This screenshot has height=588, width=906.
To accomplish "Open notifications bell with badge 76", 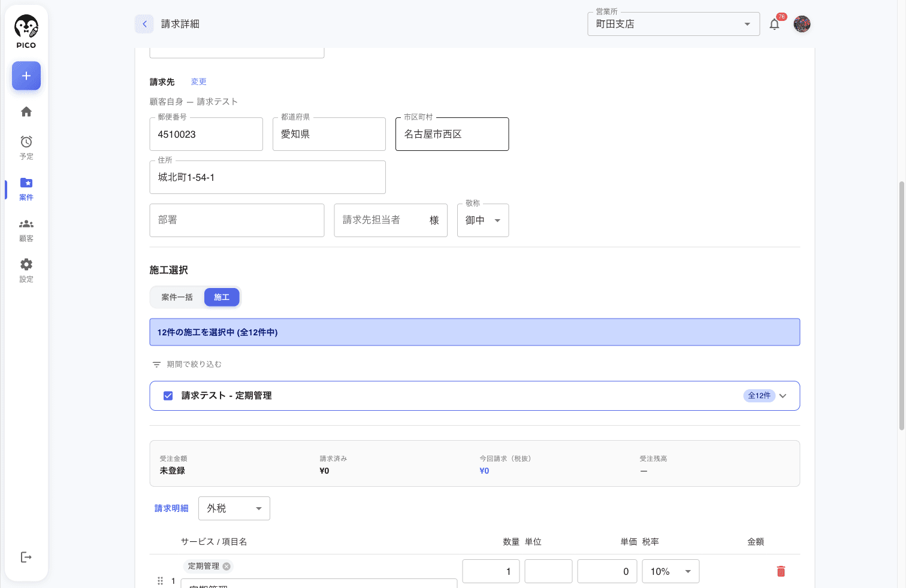I will 775,24.
